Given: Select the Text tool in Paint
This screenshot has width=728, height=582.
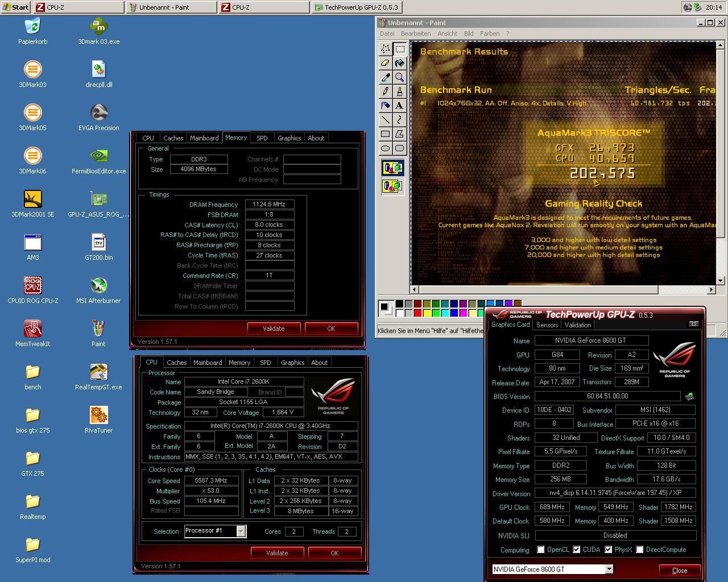Looking at the screenshot, I should pyautogui.click(x=400, y=106).
